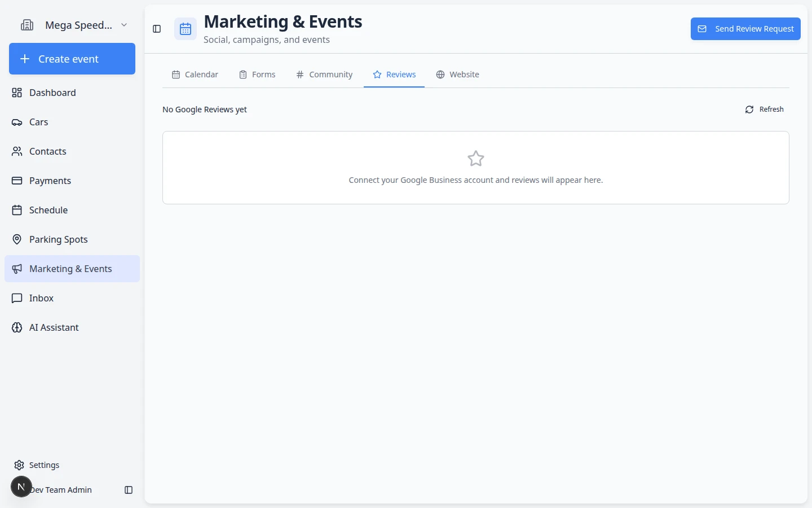Expand the Mega Speed workspace dropdown chevron
812x508 pixels.
pos(124,25)
